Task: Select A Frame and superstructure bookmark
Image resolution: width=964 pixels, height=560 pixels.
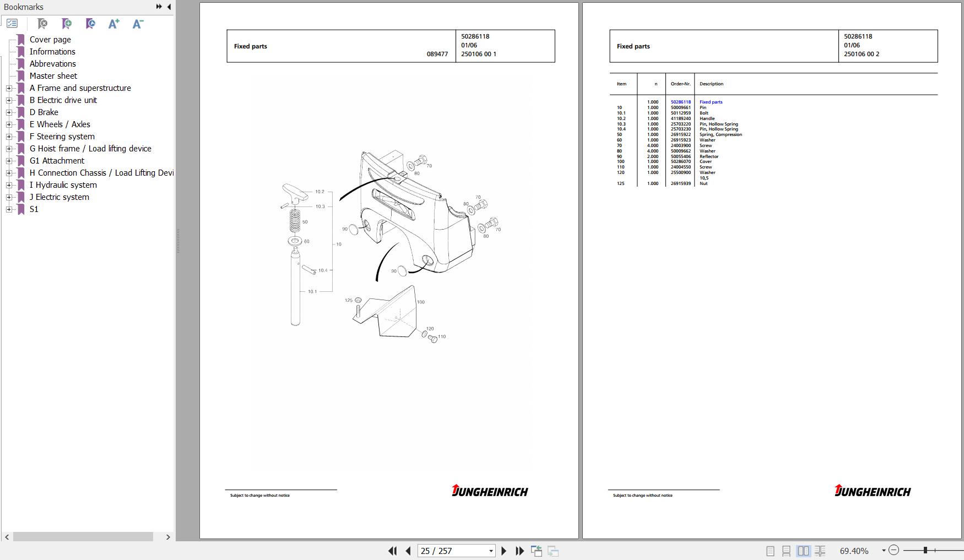Action: 80,88
